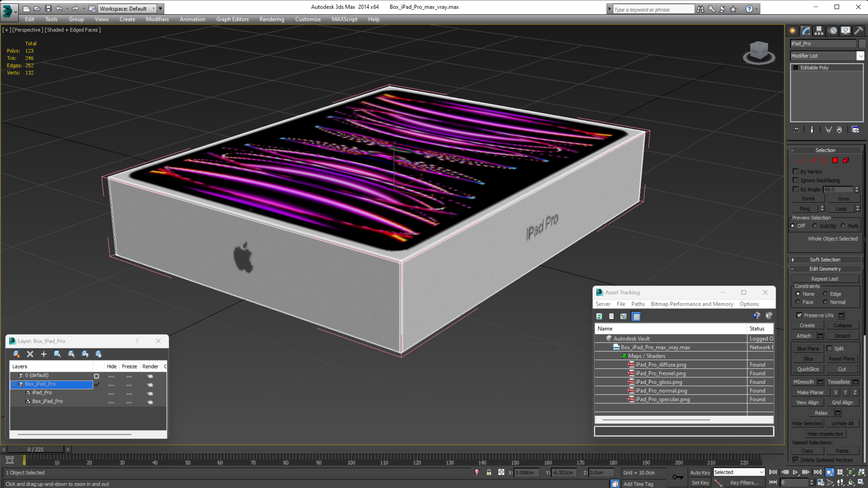
Task: Select SubObj preview selection radio button
Action: 815,226
